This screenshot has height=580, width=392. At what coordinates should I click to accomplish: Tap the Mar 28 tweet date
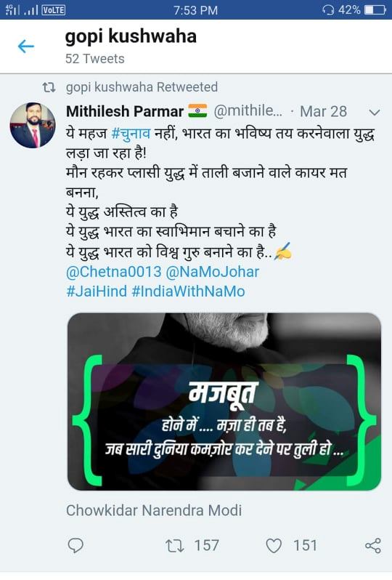(x=323, y=111)
